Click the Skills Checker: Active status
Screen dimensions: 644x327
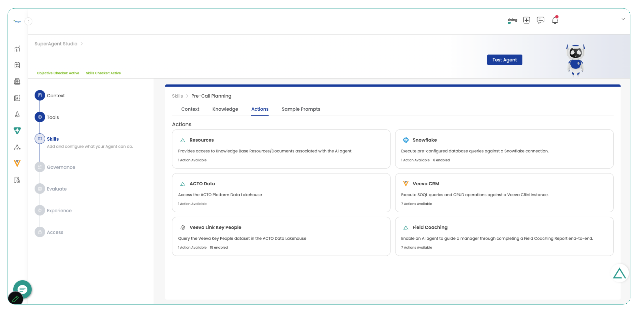[x=103, y=73]
